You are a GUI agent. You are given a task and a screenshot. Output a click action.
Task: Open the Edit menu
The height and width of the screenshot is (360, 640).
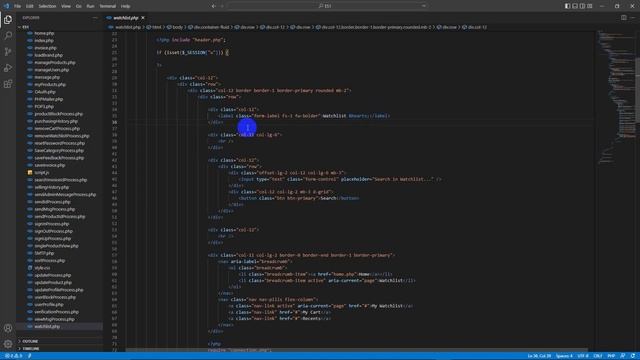[30, 6]
